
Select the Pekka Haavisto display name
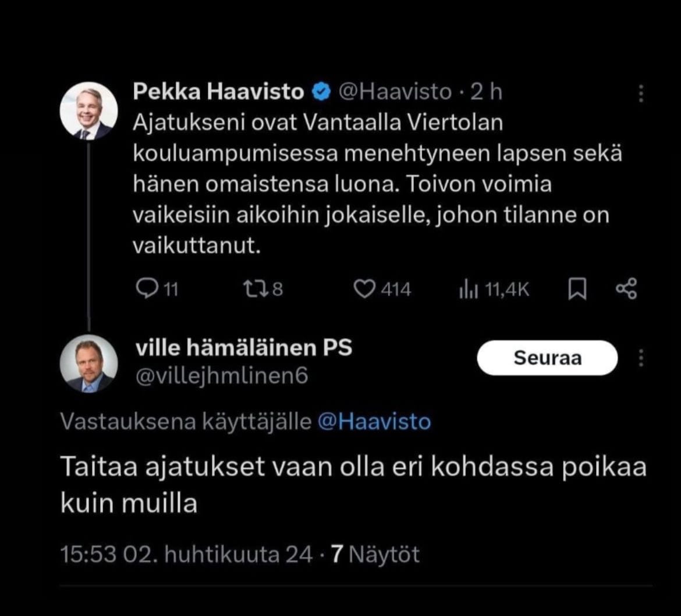pyautogui.click(x=218, y=91)
